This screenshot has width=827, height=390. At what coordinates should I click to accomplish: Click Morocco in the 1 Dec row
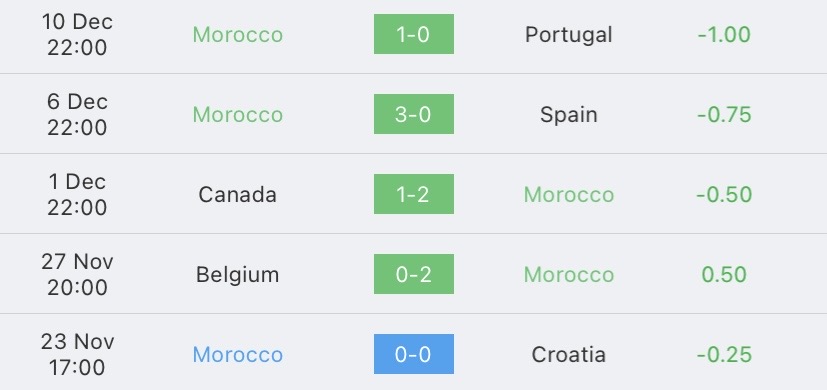tap(569, 195)
